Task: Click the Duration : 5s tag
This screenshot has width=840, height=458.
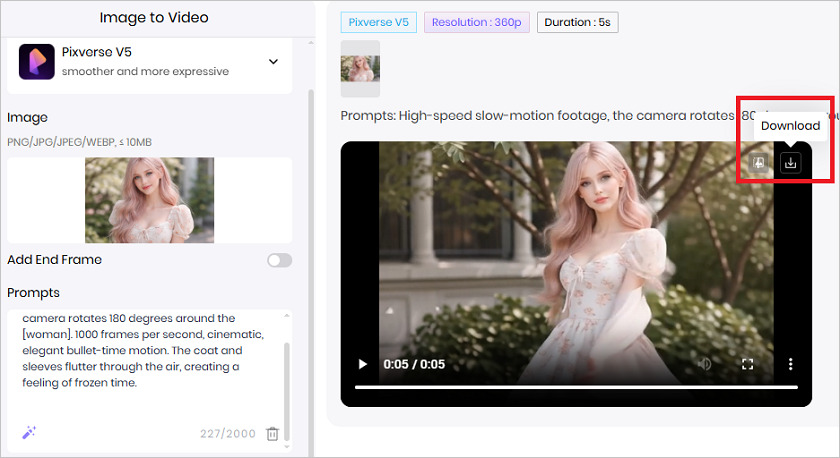Action: [578, 22]
